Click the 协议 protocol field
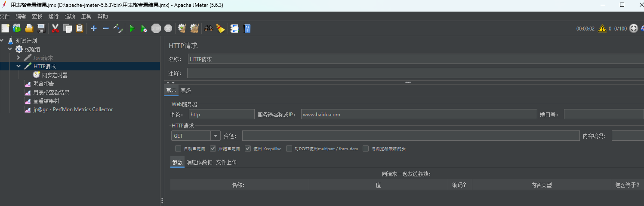 (x=222, y=114)
